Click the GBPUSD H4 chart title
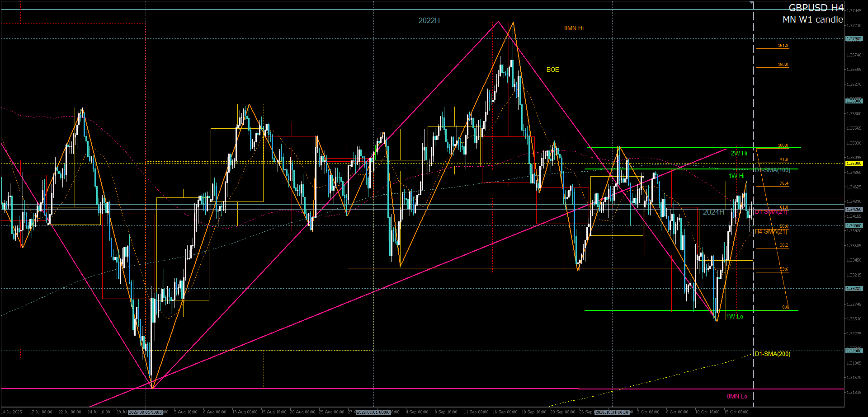868x417 pixels. click(816, 8)
